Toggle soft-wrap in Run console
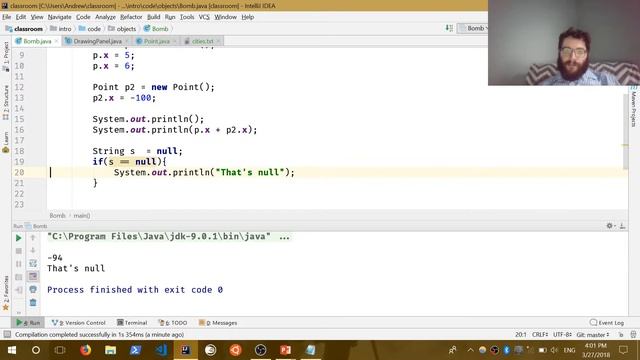This screenshot has height=360, width=640. tap(33, 264)
